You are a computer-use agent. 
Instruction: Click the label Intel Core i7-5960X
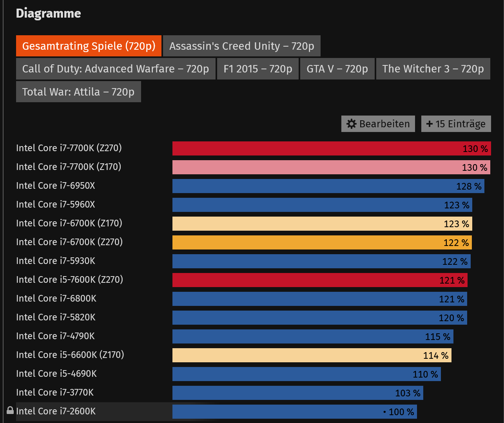coord(56,204)
